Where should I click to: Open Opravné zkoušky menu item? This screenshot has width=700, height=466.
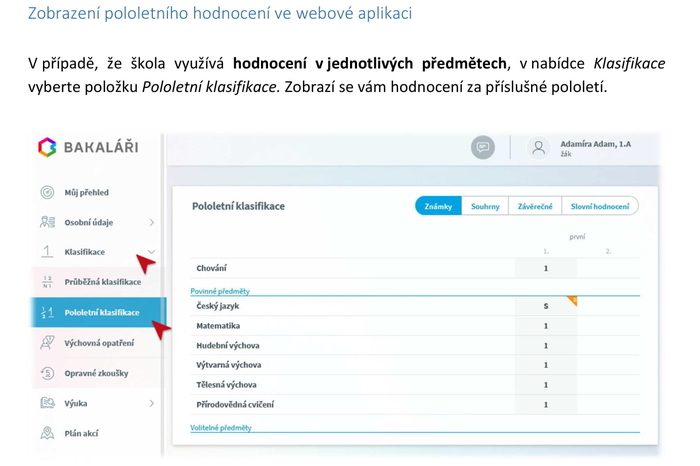(96, 374)
